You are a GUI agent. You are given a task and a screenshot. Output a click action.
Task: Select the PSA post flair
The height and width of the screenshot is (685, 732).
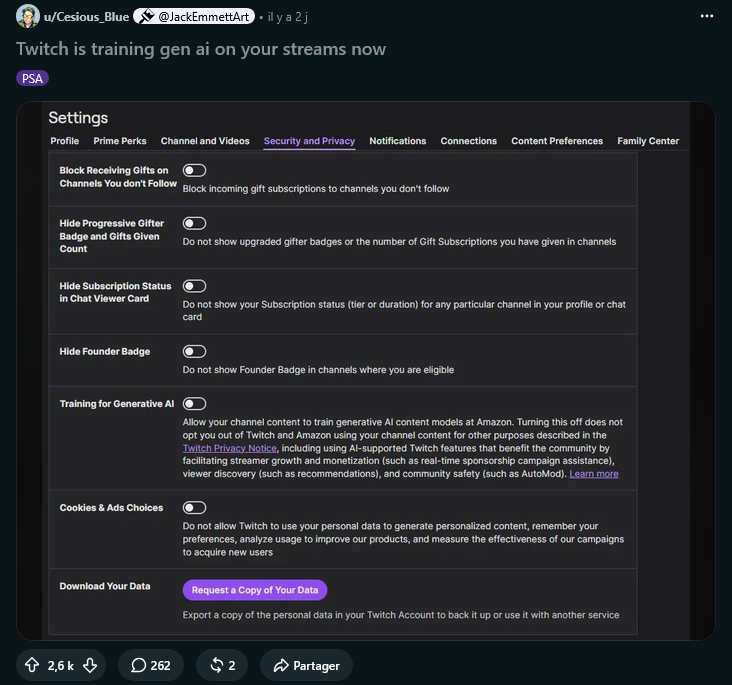click(x=32, y=78)
